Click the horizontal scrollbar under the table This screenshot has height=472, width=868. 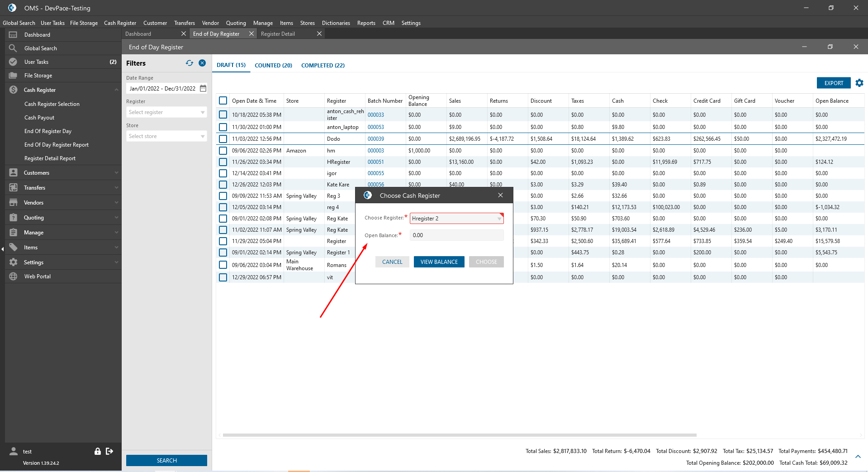(x=460, y=435)
